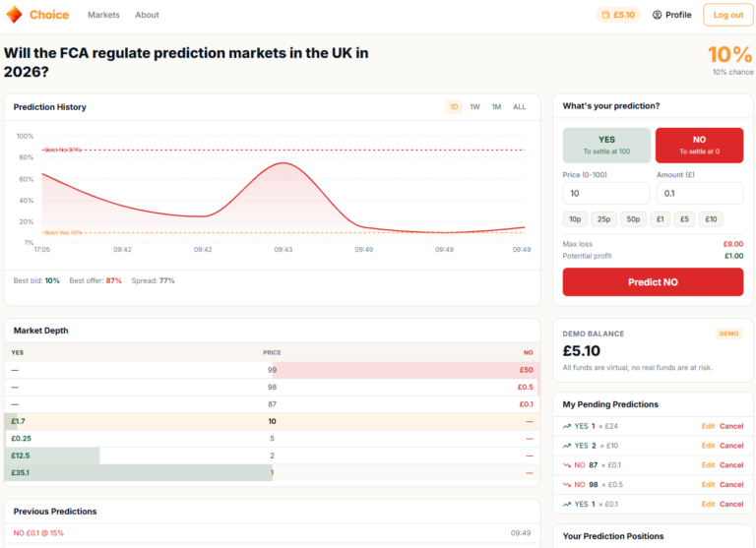Open the Markets nav item

pos(103,15)
